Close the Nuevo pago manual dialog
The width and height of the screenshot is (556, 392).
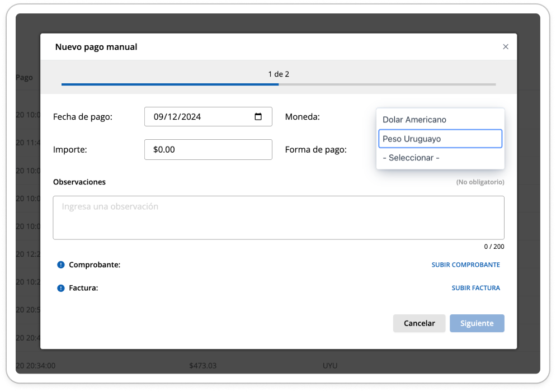coord(506,47)
